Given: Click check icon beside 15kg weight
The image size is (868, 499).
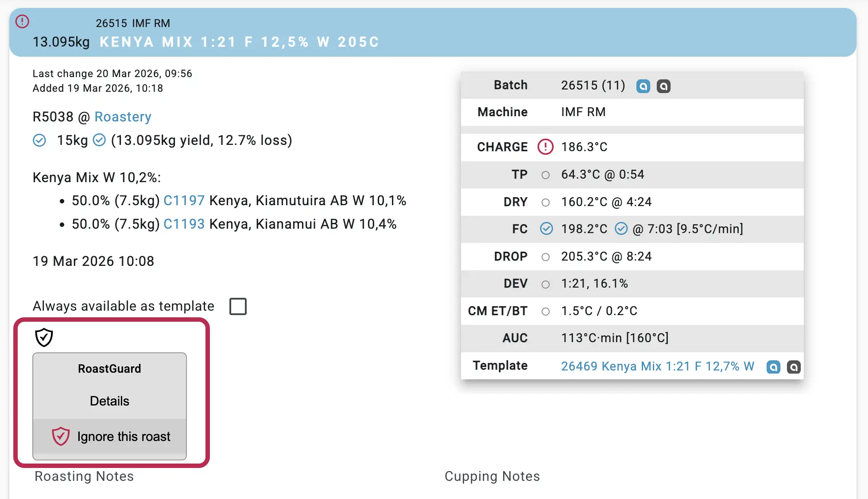Looking at the screenshot, I should pos(39,140).
